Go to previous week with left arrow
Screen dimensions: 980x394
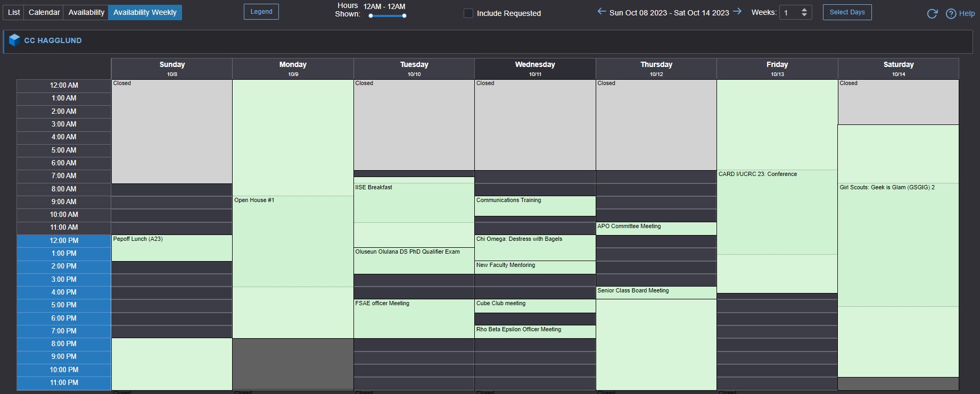(x=602, y=12)
